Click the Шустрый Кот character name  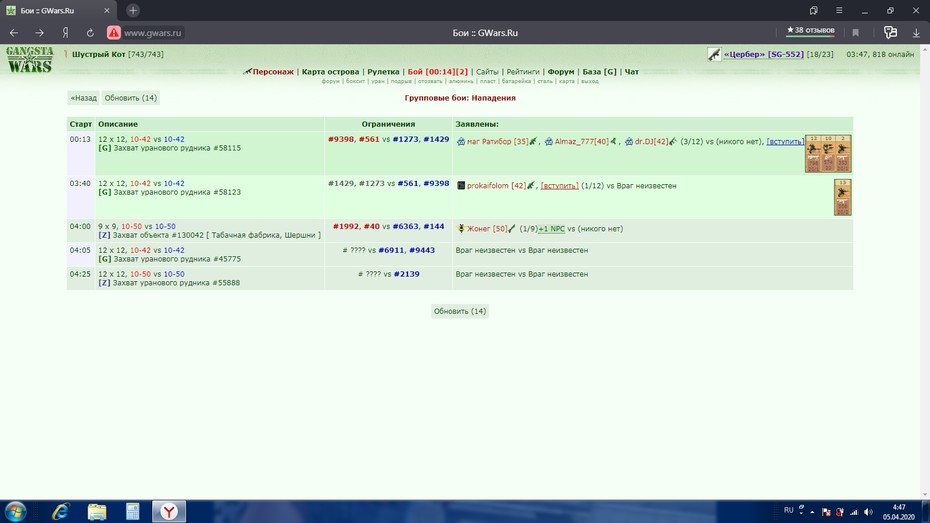point(98,54)
